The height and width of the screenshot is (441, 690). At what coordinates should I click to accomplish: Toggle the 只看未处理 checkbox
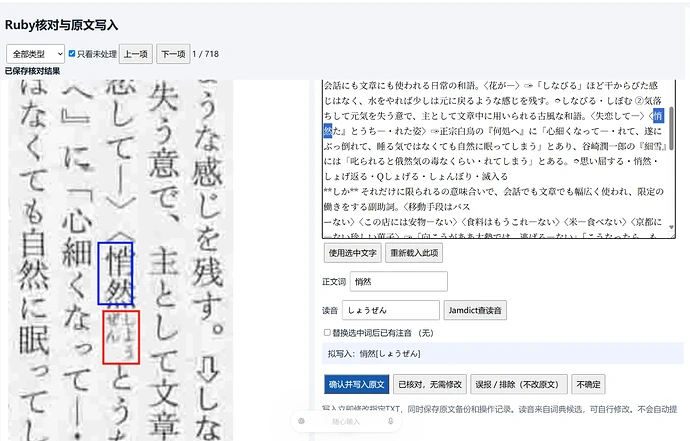pyautogui.click(x=72, y=54)
